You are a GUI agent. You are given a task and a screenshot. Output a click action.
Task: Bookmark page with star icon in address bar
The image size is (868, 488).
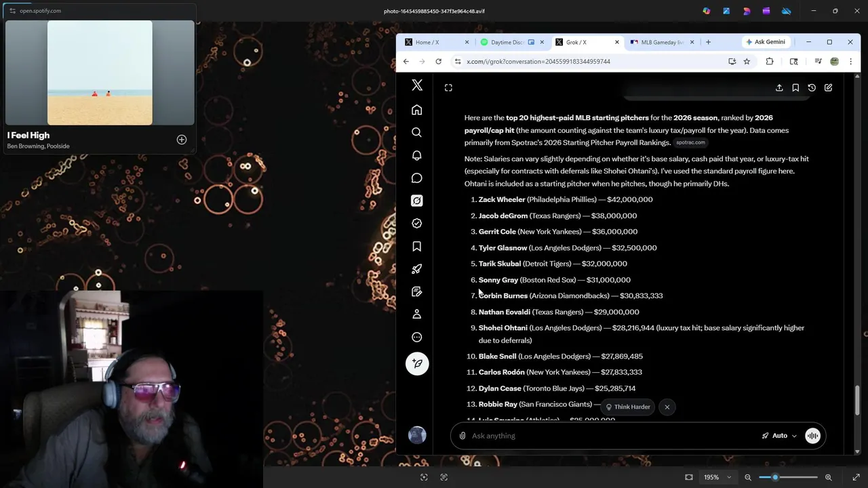[747, 61]
